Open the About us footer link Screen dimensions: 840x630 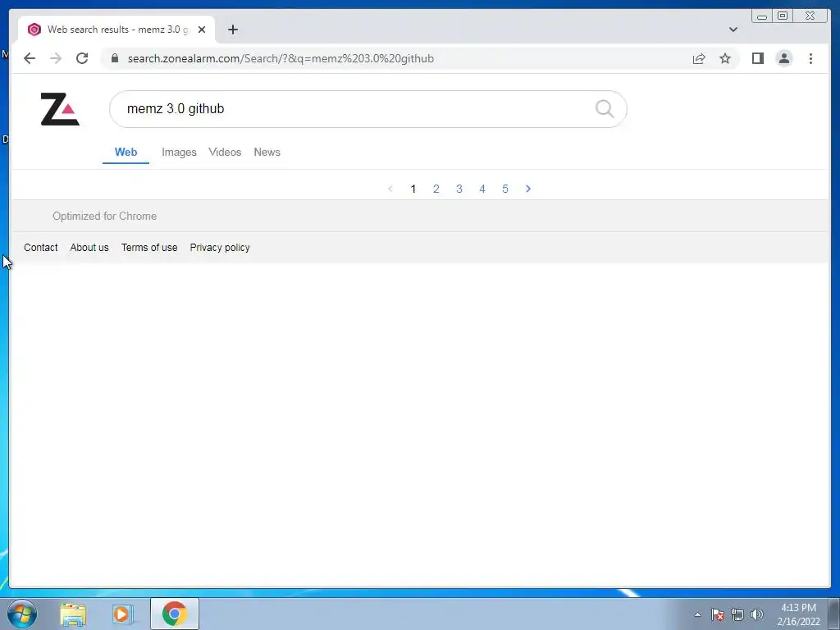pos(89,248)
